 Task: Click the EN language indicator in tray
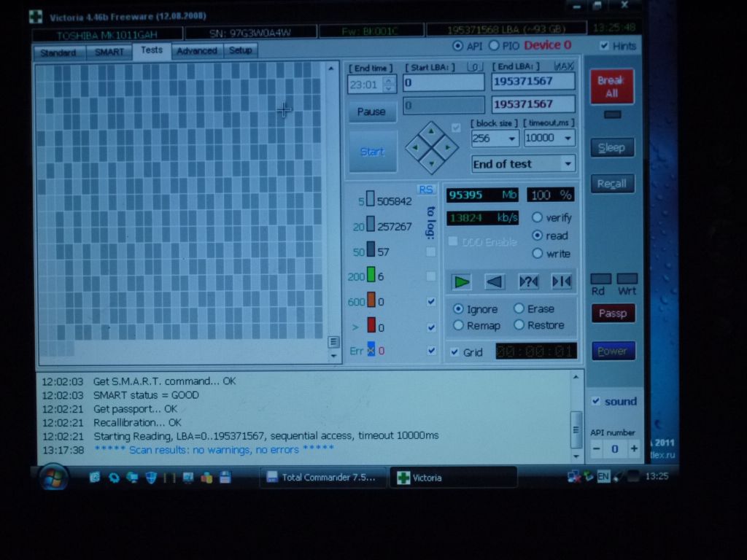[x=603, y=476]
